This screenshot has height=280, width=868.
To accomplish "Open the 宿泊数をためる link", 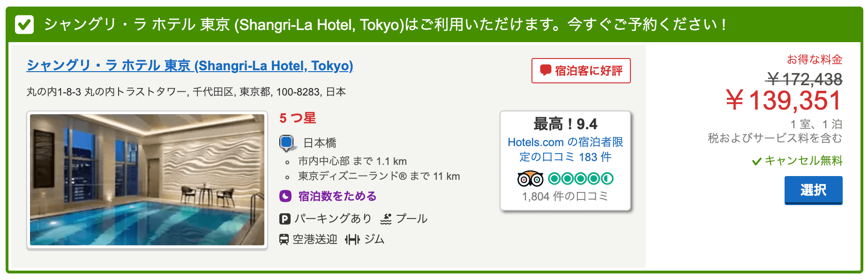I will 337,196.
